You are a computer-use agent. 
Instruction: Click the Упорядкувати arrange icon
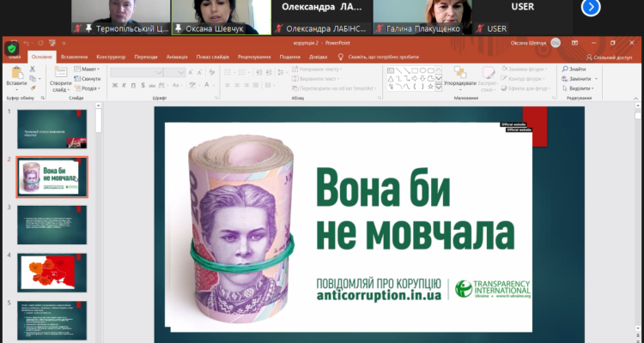coord(460,72)
